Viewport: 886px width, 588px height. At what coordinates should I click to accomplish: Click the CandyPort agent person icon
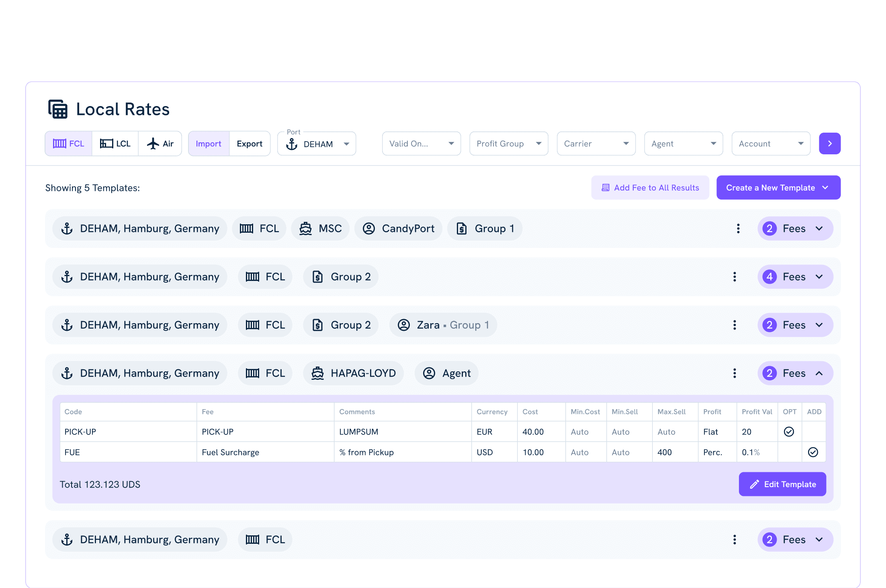tap(369, 229)
